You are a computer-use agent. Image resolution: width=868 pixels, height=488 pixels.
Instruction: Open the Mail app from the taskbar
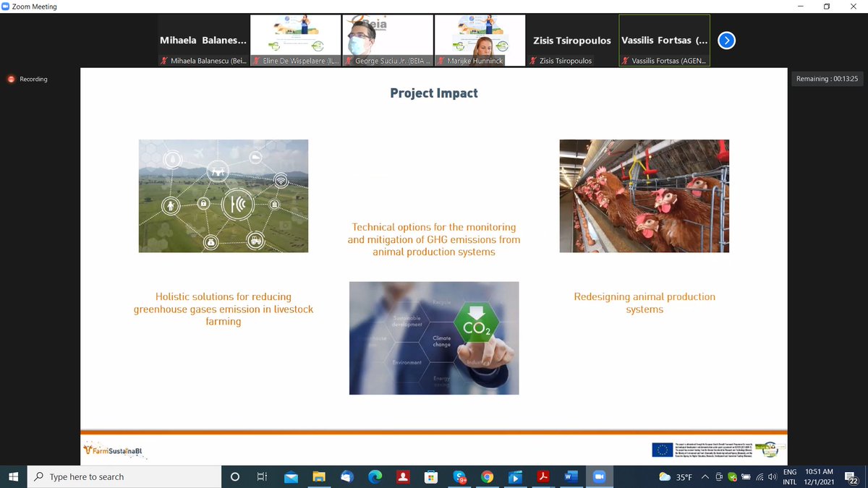(x=290, y=476)
